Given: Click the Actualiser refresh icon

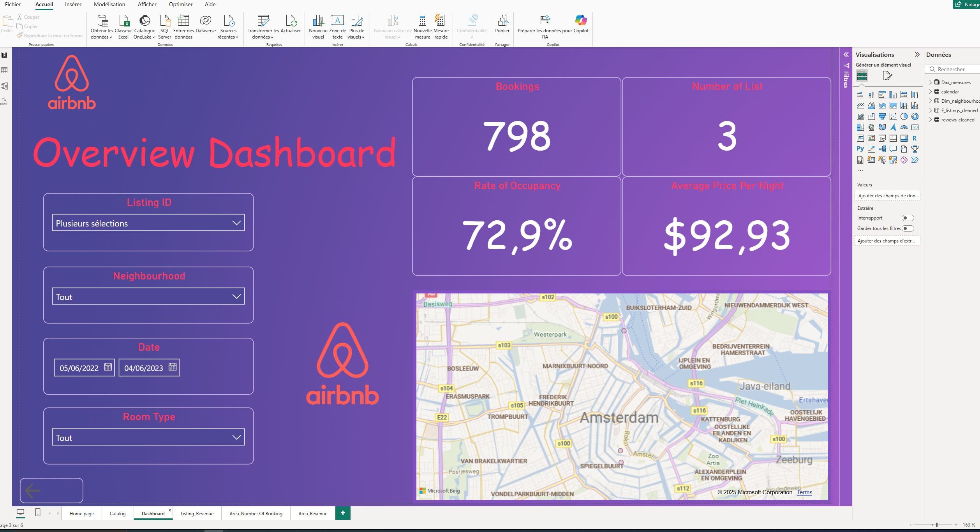Looking at the screenshot, I should point(291,24).
